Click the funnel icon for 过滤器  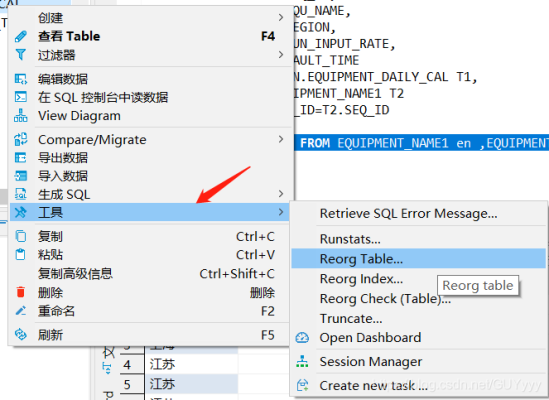(x=21, y=55)
